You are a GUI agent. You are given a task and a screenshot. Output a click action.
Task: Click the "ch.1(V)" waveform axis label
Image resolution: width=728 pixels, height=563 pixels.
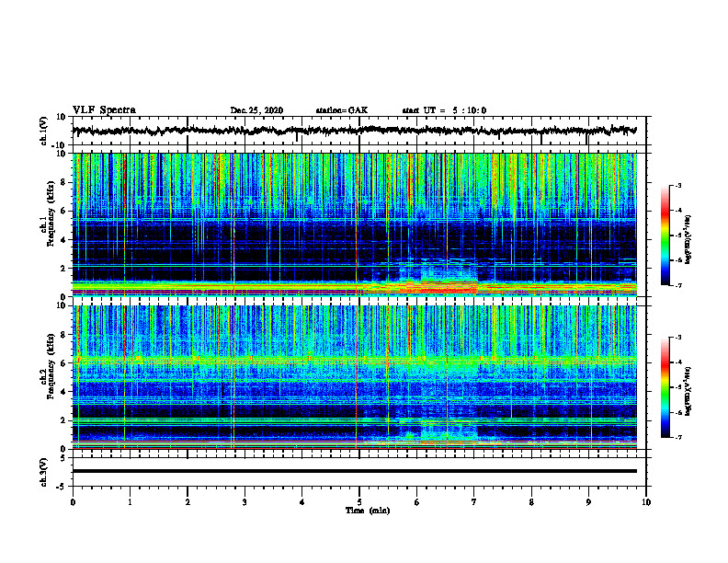[44, 131]
